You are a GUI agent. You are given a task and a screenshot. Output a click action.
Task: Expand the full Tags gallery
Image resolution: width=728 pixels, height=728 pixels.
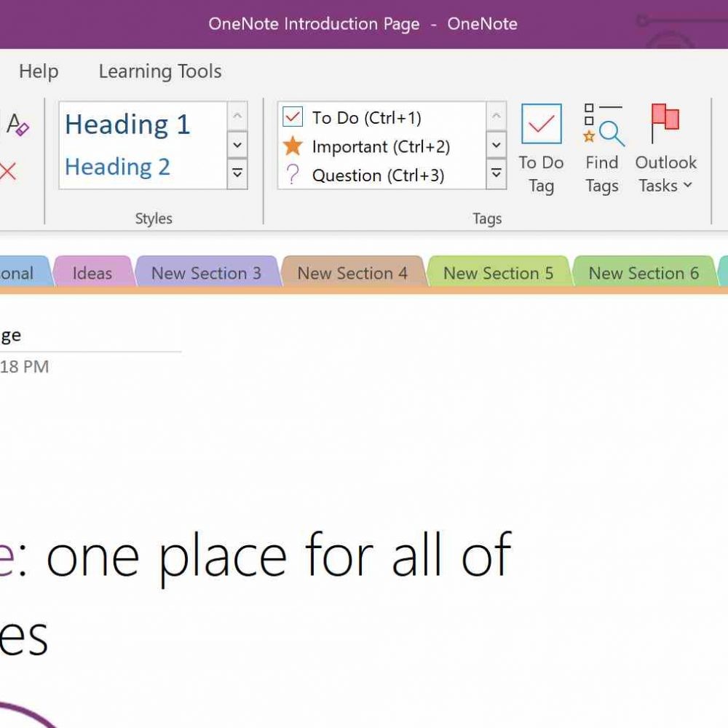pos(496,173)
